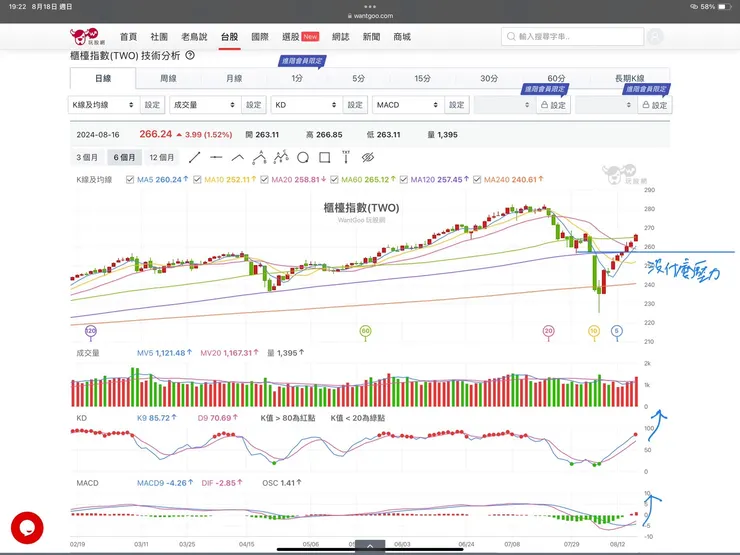Click the search magnifier icon
This screenshot has height=555, width=740.
coord(511,36)
